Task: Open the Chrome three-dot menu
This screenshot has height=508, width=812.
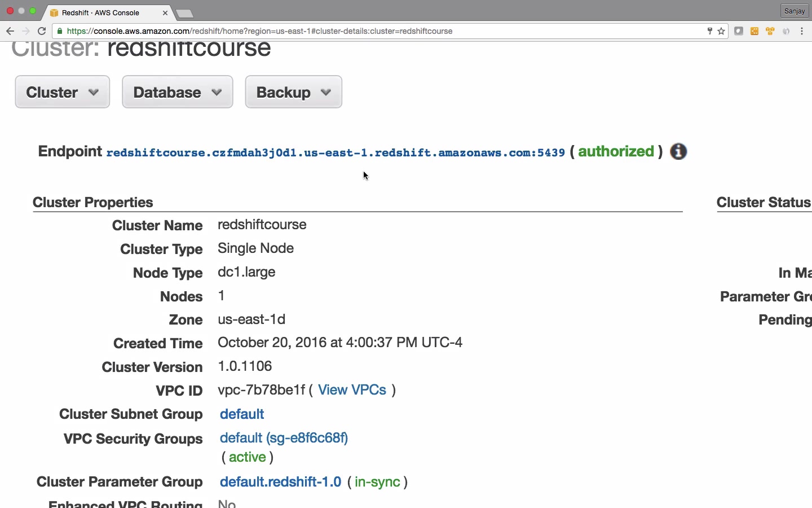Action: pyautogui.click(x=802, y=31)
